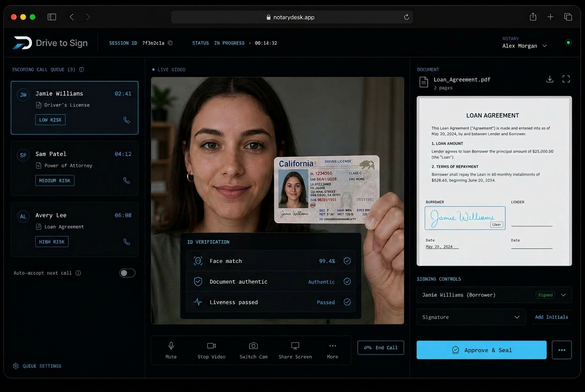Click the green online status indicator
The height and width of the screenshot is (392, 585).
[x=568, y=43]
